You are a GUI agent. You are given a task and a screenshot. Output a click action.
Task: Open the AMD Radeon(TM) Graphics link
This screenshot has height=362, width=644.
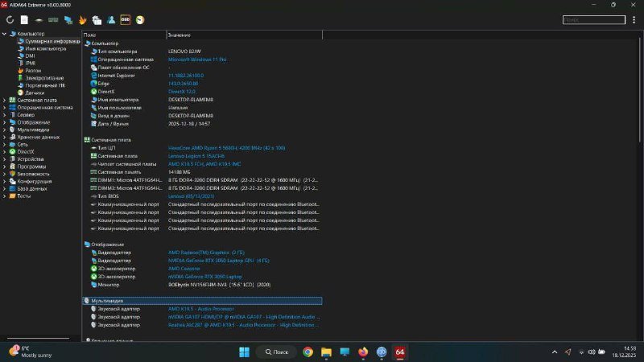[x=206, y=253]
